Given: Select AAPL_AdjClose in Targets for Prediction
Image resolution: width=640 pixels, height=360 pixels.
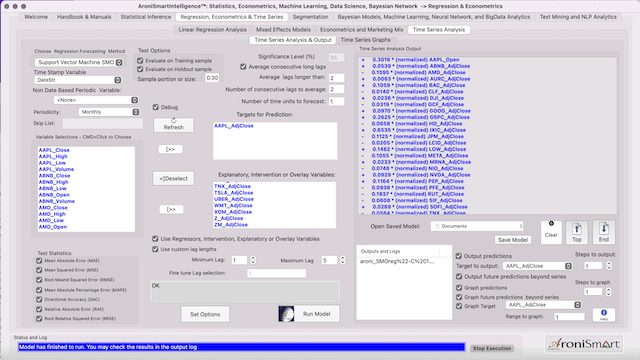Looking at the screenshot, I should 234,126.
